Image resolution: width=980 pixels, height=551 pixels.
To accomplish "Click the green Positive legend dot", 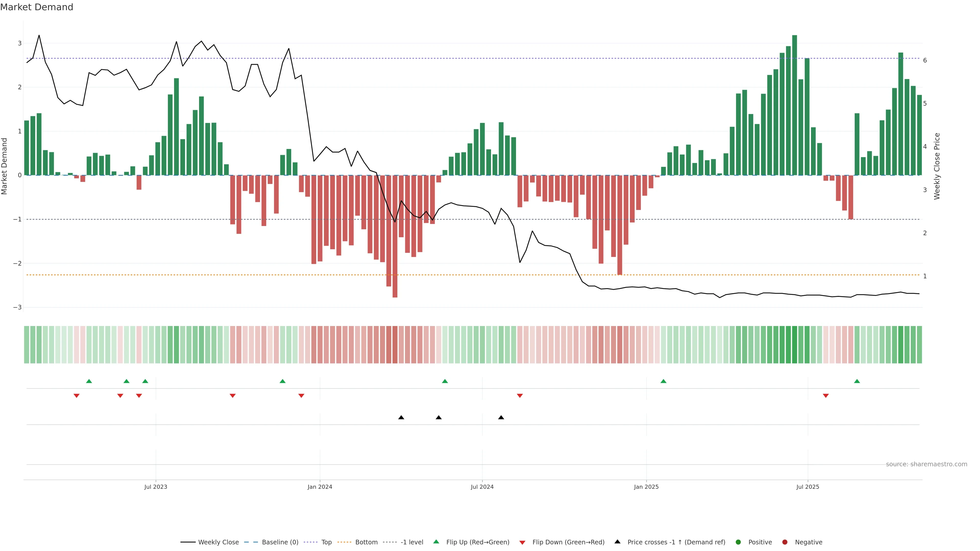I will pos(738,542).
